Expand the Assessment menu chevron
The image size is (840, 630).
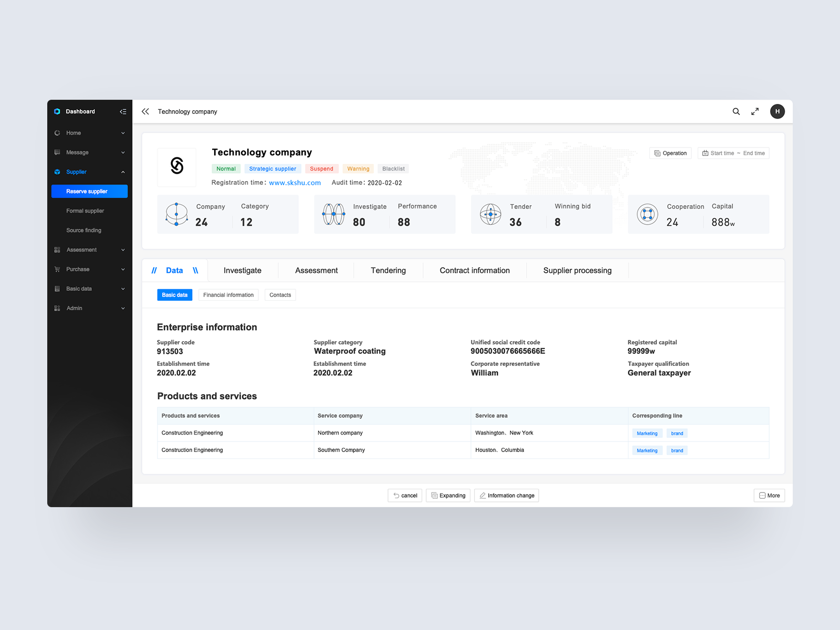[123, 249]
